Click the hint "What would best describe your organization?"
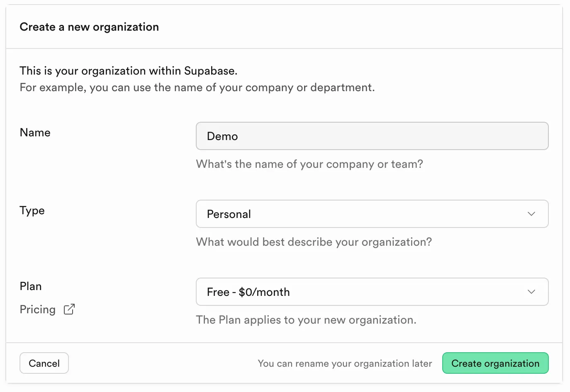570x392 pixels. (x=314, y=242)
